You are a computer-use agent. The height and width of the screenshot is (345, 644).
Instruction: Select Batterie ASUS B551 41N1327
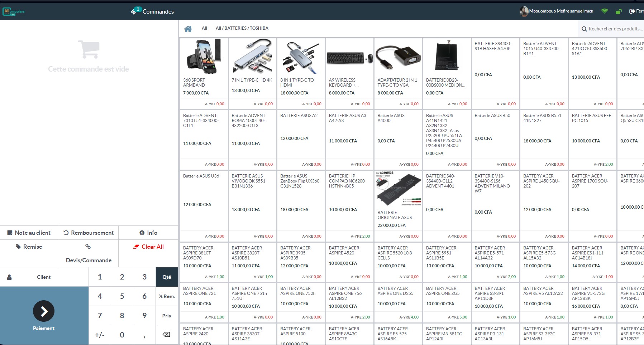(544, 140)
